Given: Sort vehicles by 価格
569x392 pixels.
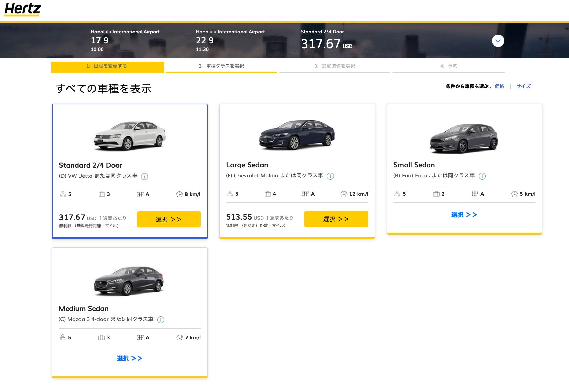Looking at the screenshot, I should tap(499, 86).
